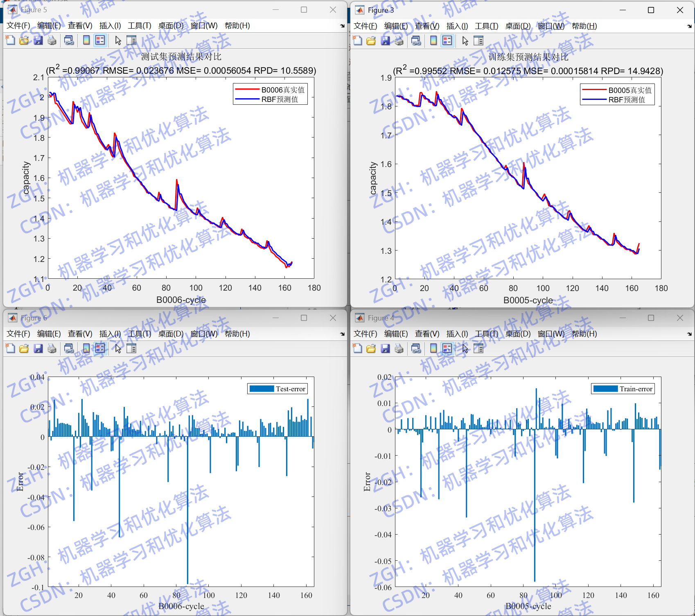This screenshot has width=695, height=616.
Task: Maximize the Figure 3 window
Action: [651, 10]
